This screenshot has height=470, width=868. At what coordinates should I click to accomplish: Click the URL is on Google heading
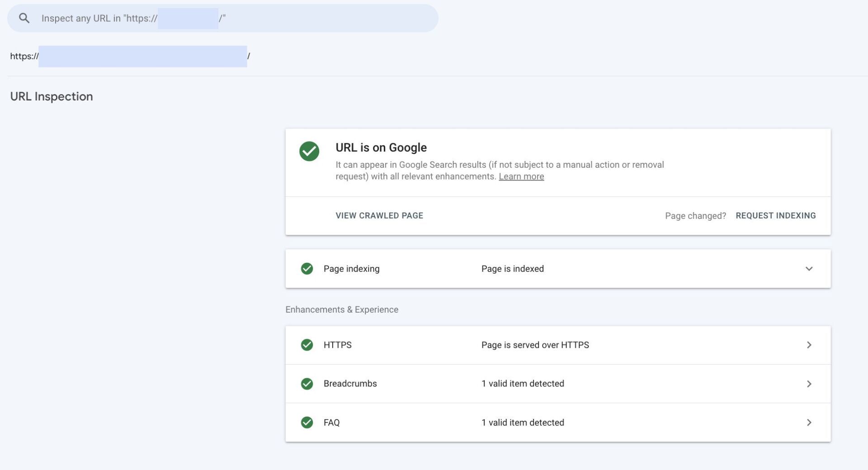pyautogui.click(x=381, y=147)
